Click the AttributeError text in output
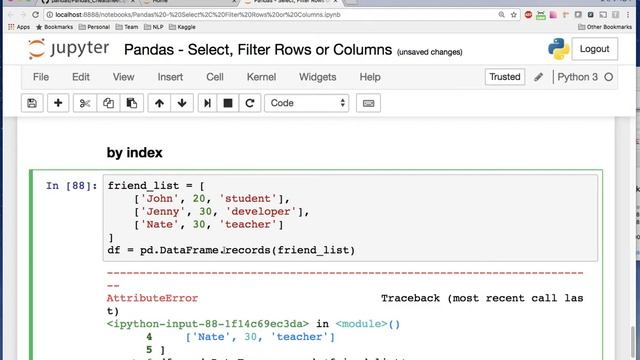Screen dimensions: 640x360 [152, 298]
